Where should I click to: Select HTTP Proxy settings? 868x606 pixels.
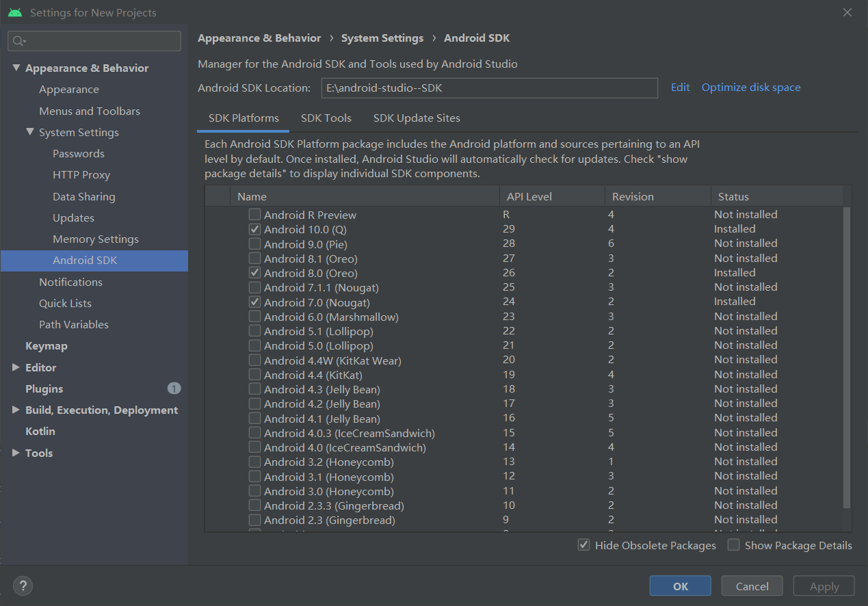pyautogui.click(x=81, y=175)
